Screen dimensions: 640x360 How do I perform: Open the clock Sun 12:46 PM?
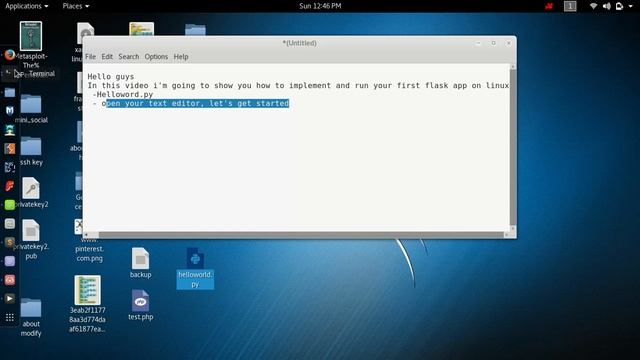click(320, 6)
